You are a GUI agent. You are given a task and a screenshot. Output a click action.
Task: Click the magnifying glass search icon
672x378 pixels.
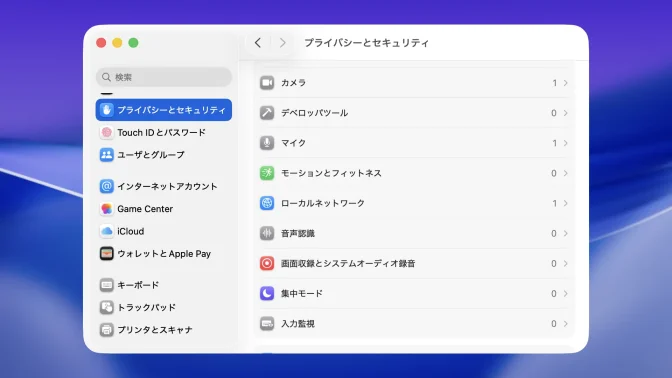tap(106, 77)
